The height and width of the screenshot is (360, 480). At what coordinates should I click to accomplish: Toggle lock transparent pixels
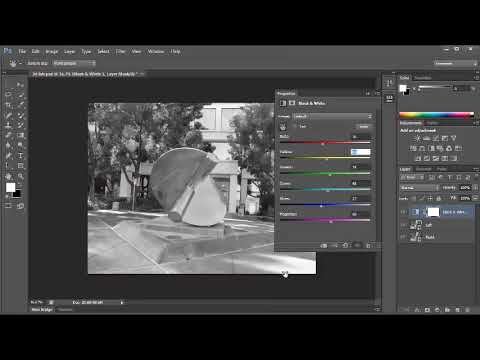414,198
